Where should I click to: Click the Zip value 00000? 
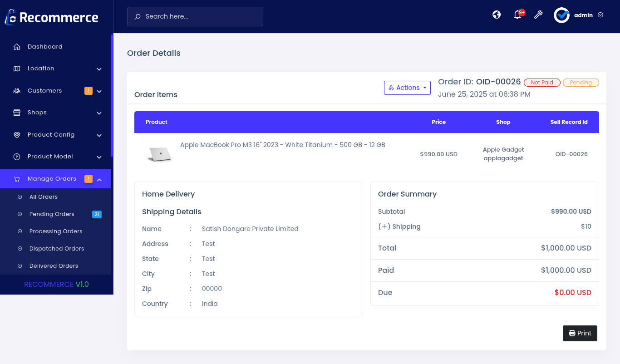pos(212,289)
